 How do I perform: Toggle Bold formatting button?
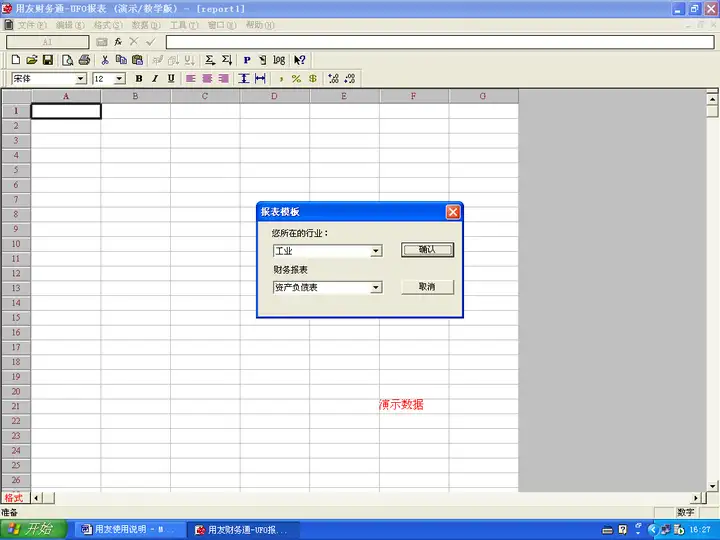coord(139,79)
